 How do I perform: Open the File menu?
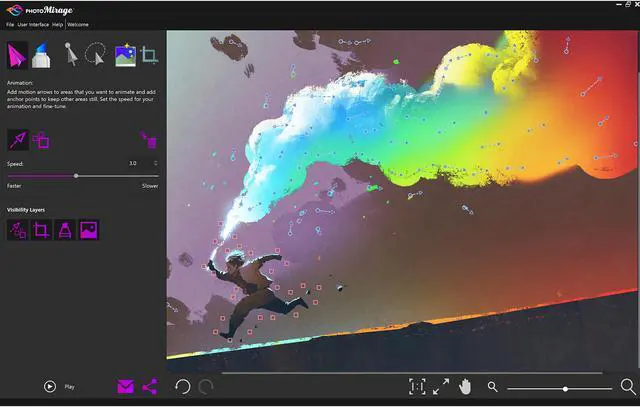coord(10,24)
